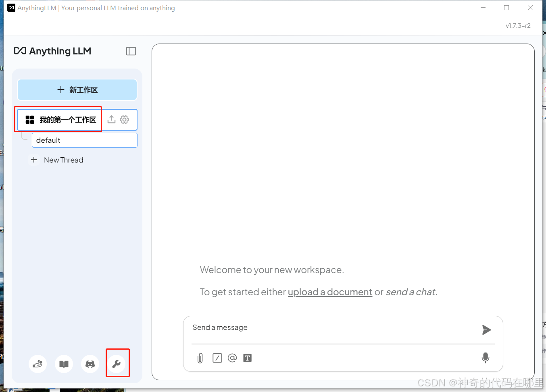
Task: Click the AnythingLLM title bar app icon
Action: point(11,8)
